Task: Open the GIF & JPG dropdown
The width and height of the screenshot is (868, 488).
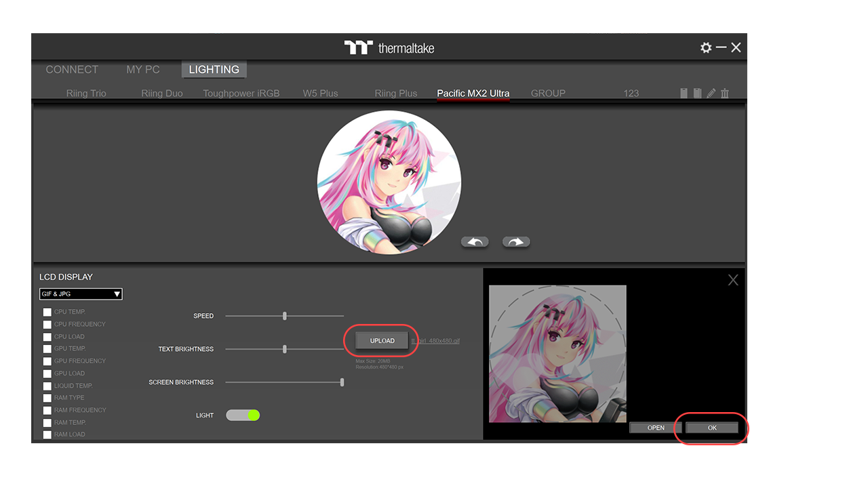Action: pos(81,294)
